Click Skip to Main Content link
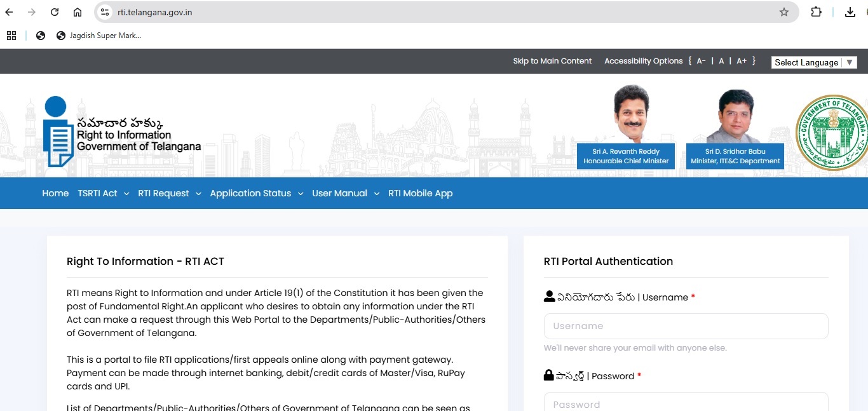Screen dimensions: 868x411 point(552,61)
